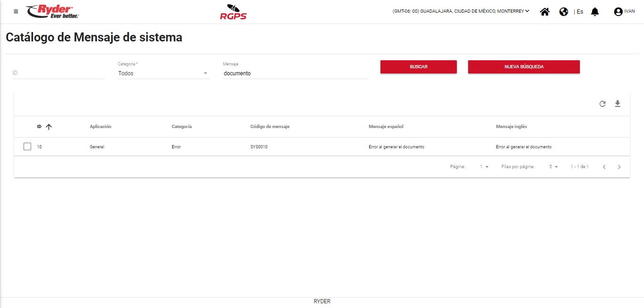Open the notifications bell

[x=594, y=12]
